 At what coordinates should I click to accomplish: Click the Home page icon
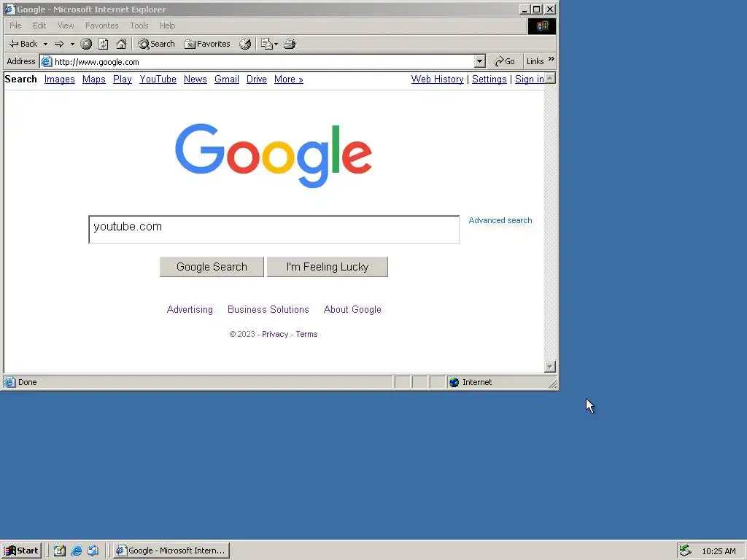click(121, 44)
